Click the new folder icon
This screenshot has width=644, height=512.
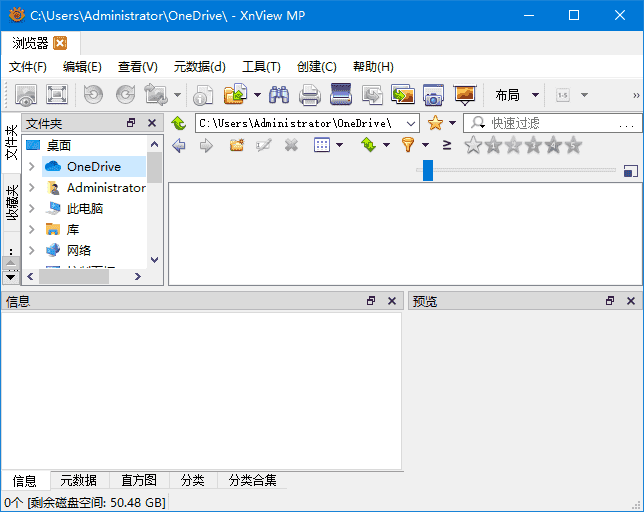[x=236, y=146]
